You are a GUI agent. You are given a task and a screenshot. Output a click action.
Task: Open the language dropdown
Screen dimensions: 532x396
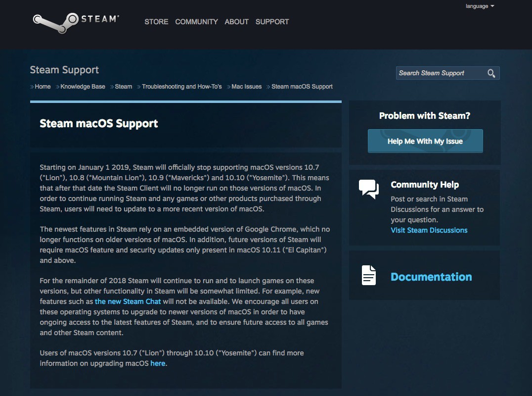pos(480,6)
